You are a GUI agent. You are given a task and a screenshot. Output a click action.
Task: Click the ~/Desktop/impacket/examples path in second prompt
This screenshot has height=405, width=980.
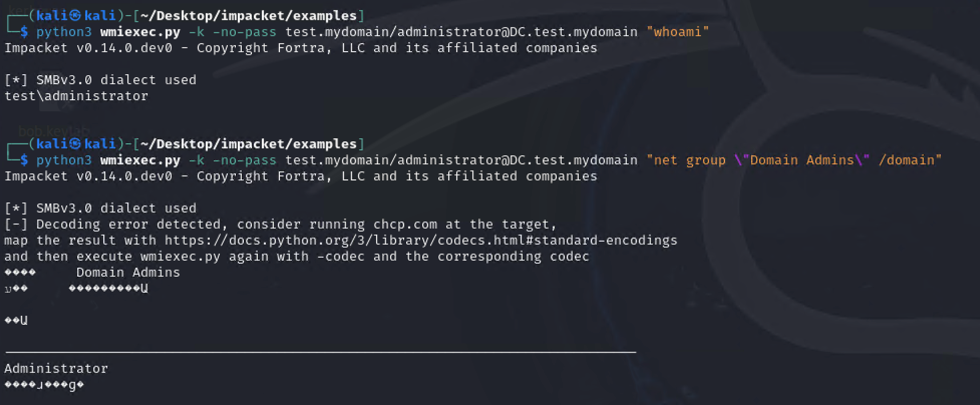tap(248, 144)
